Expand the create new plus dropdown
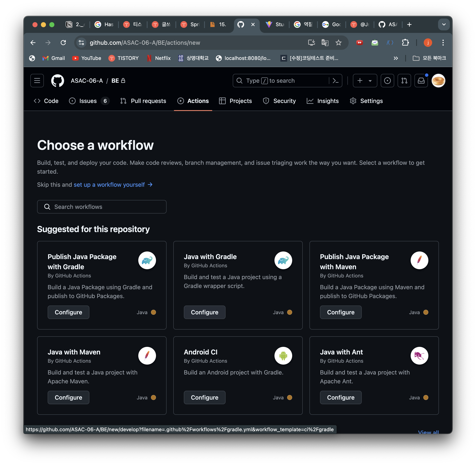This screenshot has width=476, height=465. tap(365, 81)
